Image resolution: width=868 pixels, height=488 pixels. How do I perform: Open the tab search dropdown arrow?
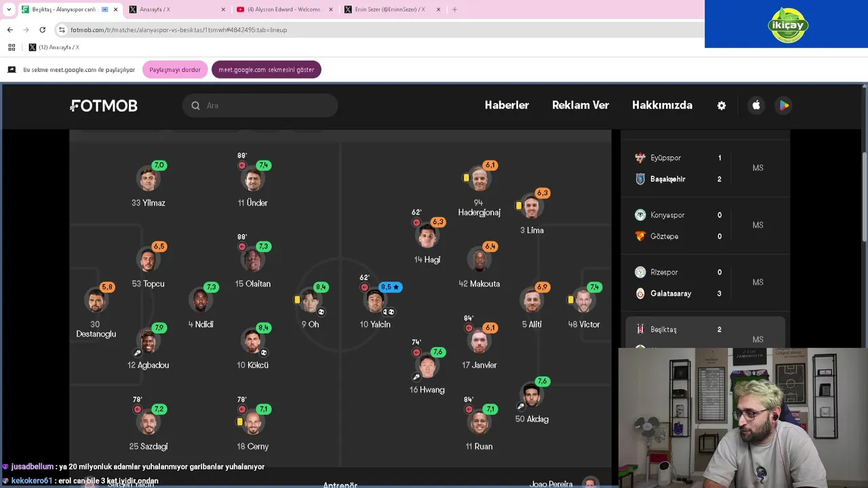tap(9, 9)
